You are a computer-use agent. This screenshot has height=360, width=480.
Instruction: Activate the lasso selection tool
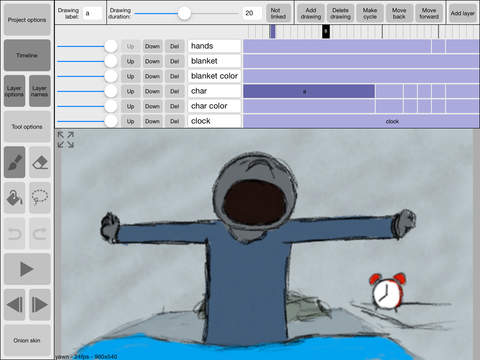coord(40,197)
